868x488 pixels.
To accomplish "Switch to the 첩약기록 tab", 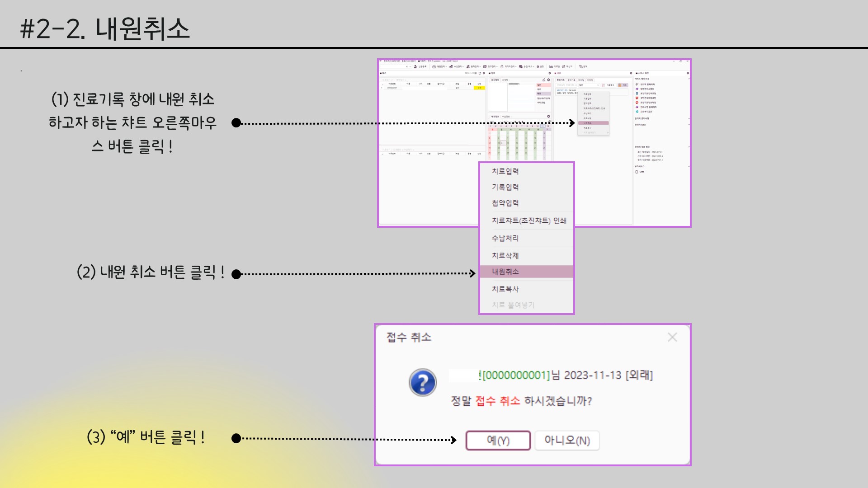I will 571,80.
